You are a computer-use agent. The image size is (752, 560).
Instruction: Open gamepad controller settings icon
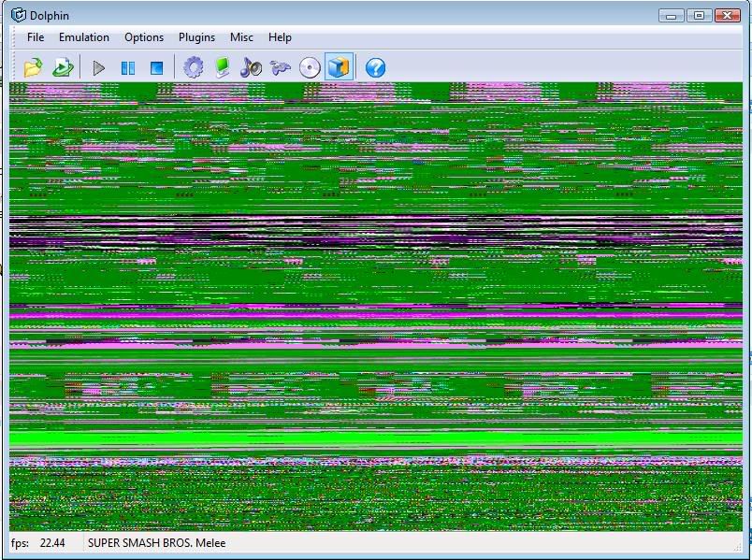pyautogui.click(x=280, y=67)
